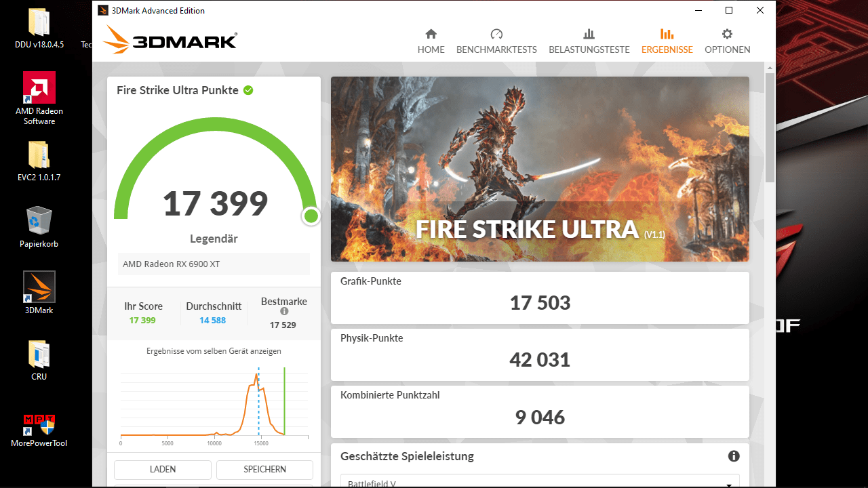Open AMD Radeon Software desktop shortcut
This screenshot has height=488, width=868.
(x=39, y=99)
